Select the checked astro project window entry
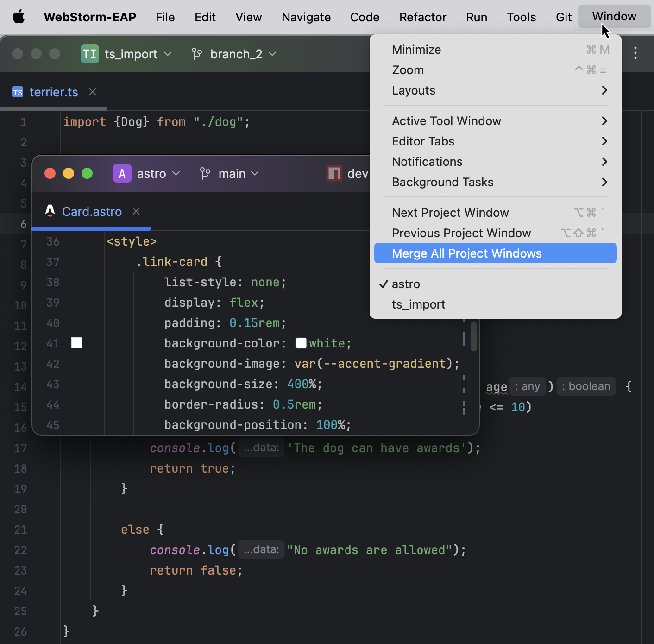The width and height of the screenshot is (654, 644). [x=406, y=284]
